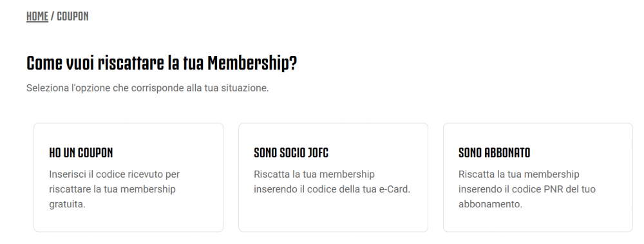This screenshot has height=244, width=644.
Task: Click the slash separator in breadcrumb
Action: [53, 17]
